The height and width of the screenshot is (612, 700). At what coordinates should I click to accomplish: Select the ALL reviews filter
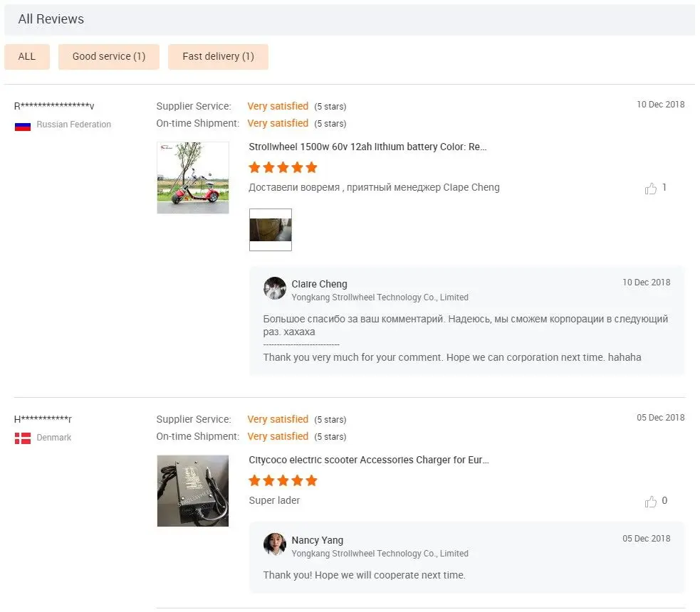point(27,57)
